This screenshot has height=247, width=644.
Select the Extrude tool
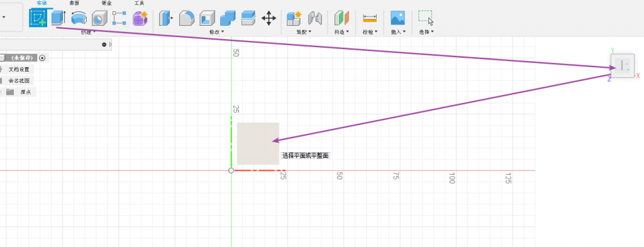click(x=58, y=18)
